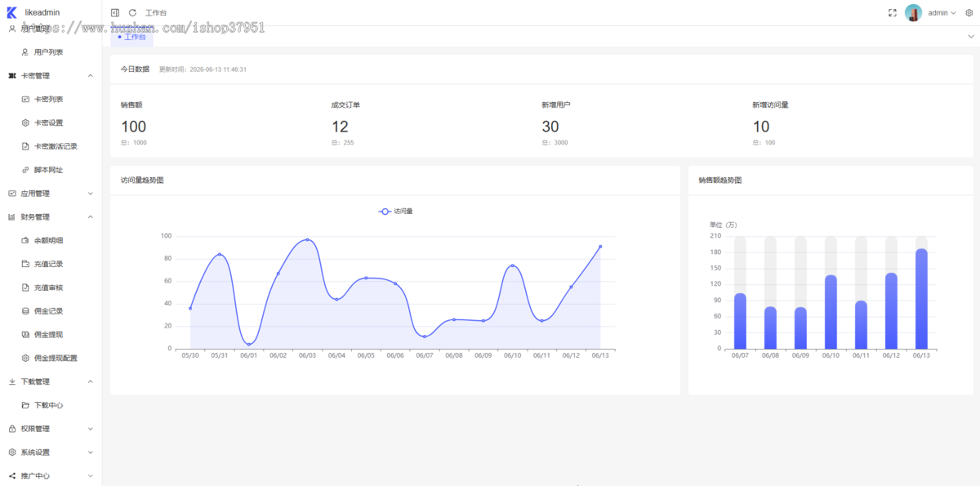Click the likeadmin logo
This screenshot has width=980, height=486.
(x=11, y=12)
